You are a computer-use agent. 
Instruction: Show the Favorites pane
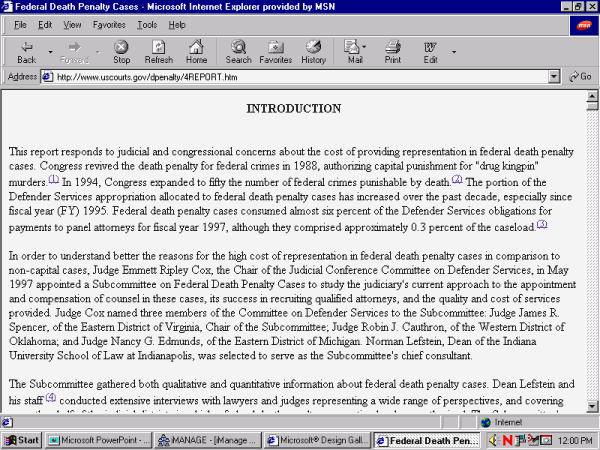pos(275,52)
